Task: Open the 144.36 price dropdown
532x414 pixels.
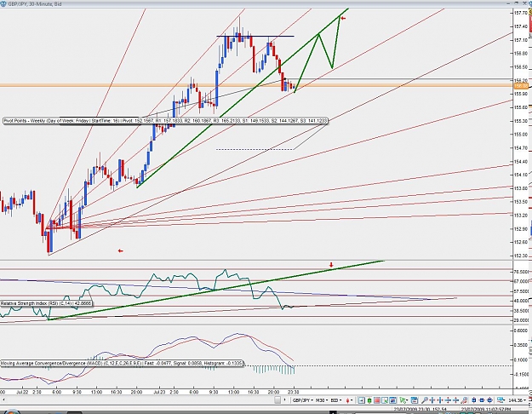Action: 518,400
